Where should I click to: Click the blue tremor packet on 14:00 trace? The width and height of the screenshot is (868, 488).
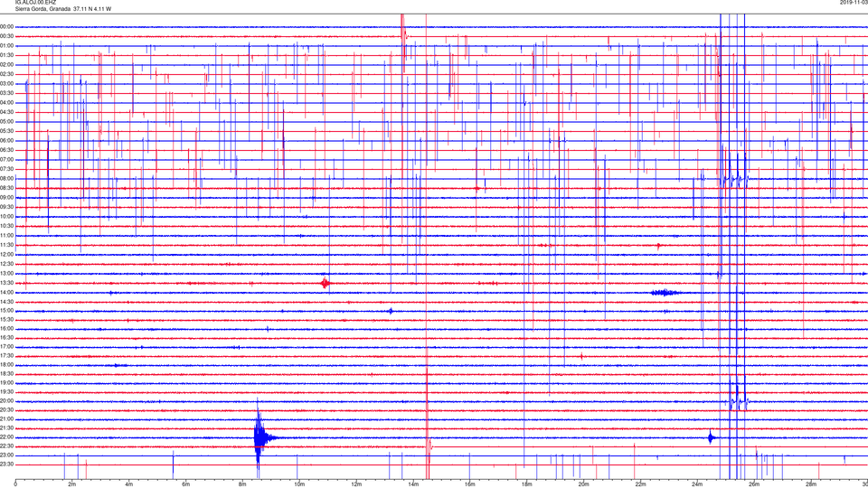[665, 293]
